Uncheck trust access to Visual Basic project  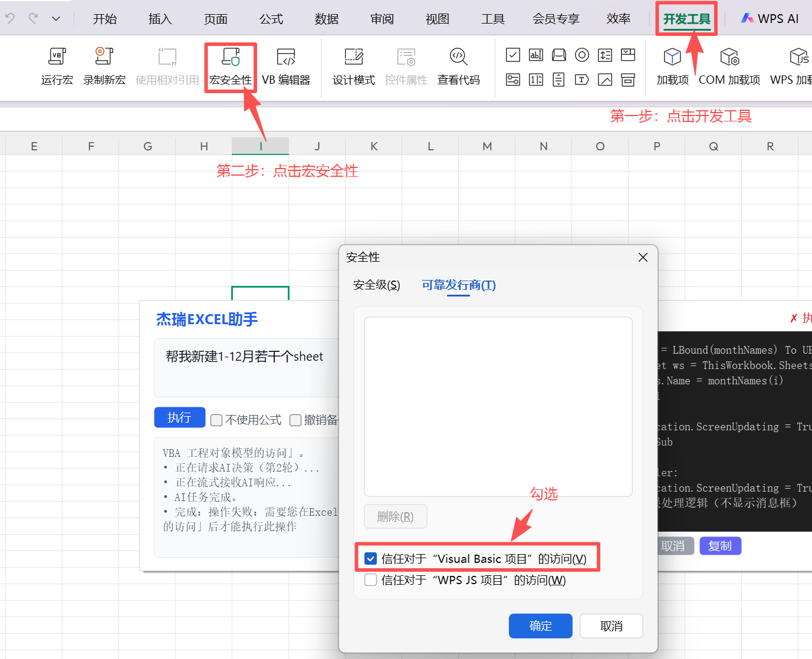tap(371, 559)
